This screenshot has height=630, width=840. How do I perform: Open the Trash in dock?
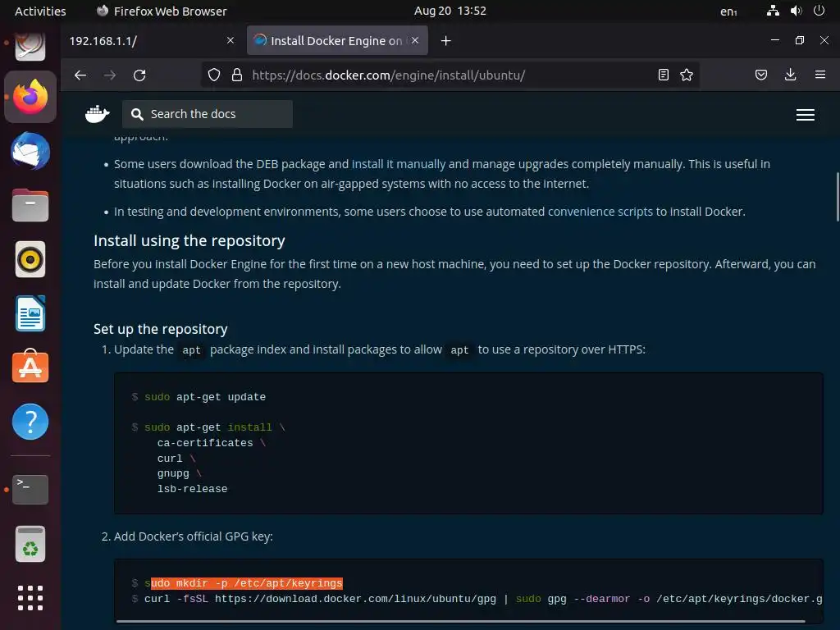click(30, 544)
